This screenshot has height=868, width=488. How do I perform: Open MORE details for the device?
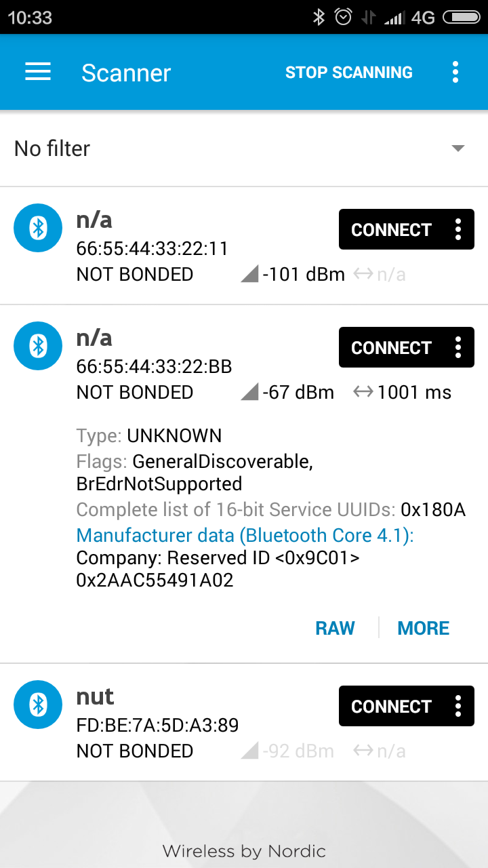point(424,628)
